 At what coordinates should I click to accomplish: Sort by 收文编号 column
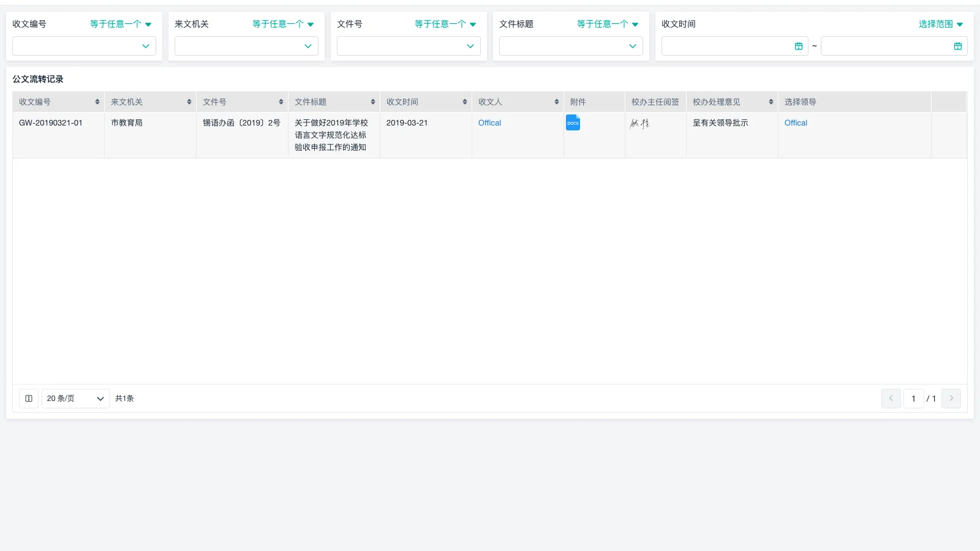click(97, 102)
